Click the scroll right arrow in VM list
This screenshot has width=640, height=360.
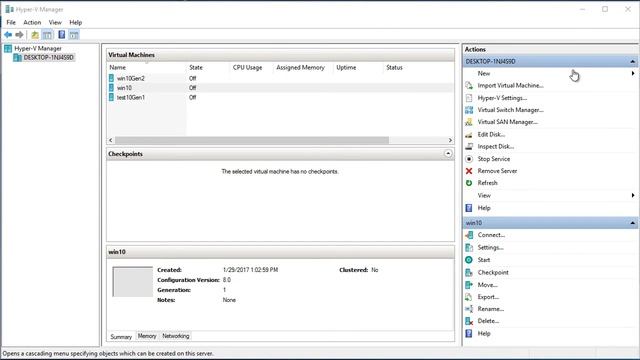(x=450, y=140)
